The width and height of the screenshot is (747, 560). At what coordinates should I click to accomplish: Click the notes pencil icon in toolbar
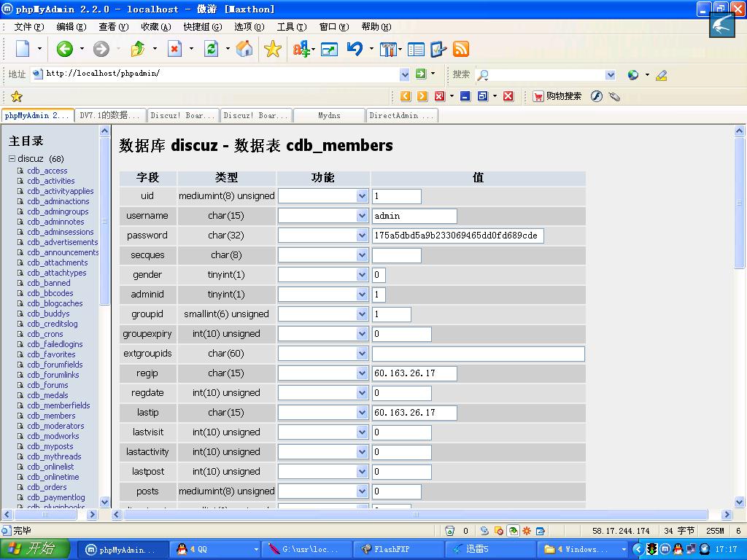pyautogui.click(x=438, y=49)
